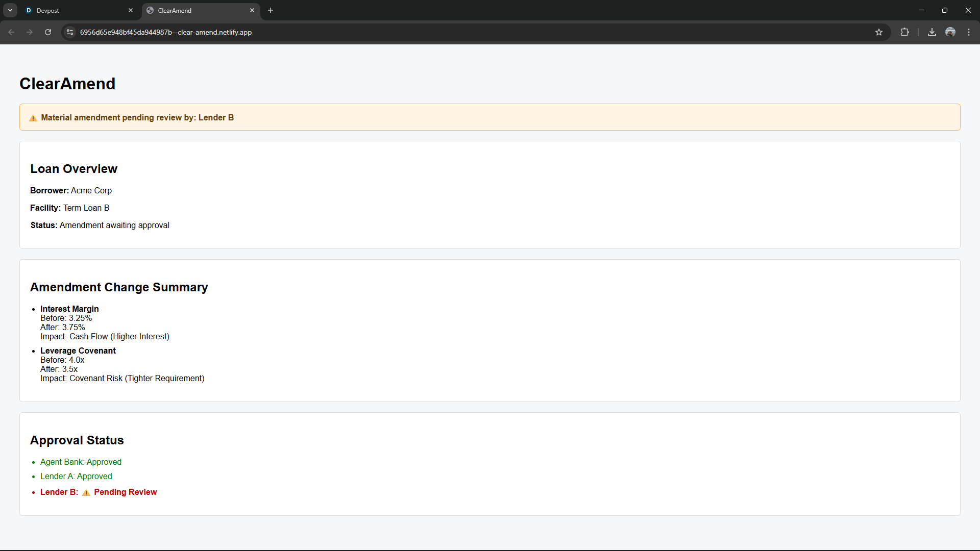
Task: Open the Chrome profile avatar
Action: click(950, 32)
